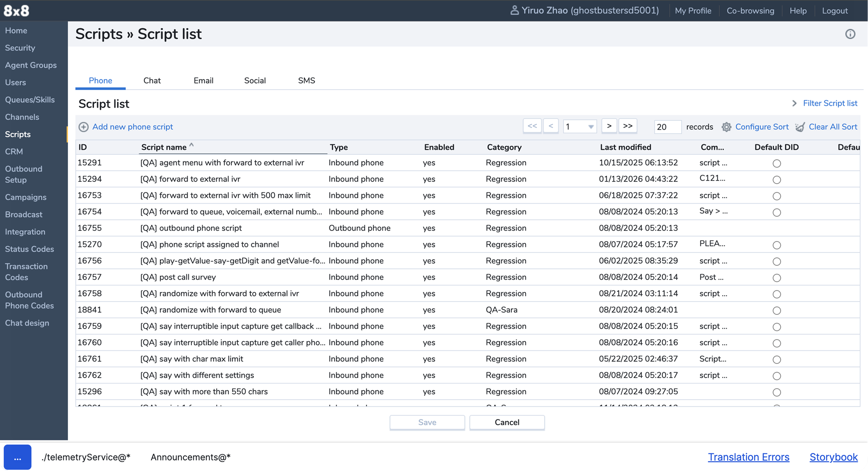Screen dimensions: 868x471
Task: Select Default DID radio for script 18841
Action: (776, 311)
